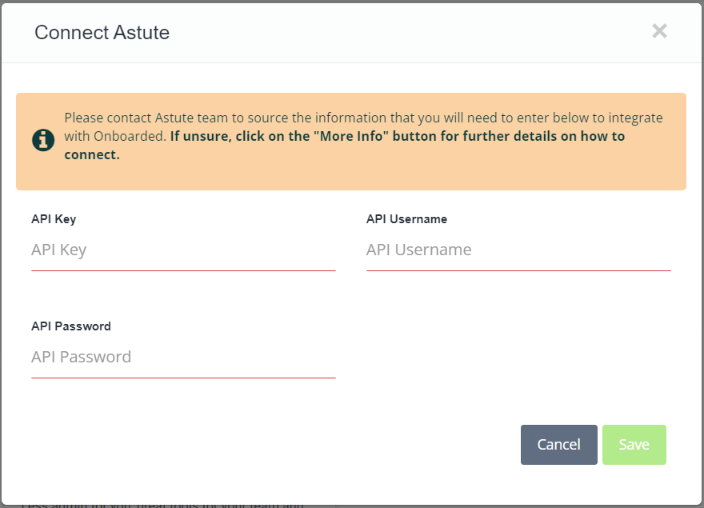Cancel the Astute connection
This screenshot has width=704, height=508.
coord(559,445)
